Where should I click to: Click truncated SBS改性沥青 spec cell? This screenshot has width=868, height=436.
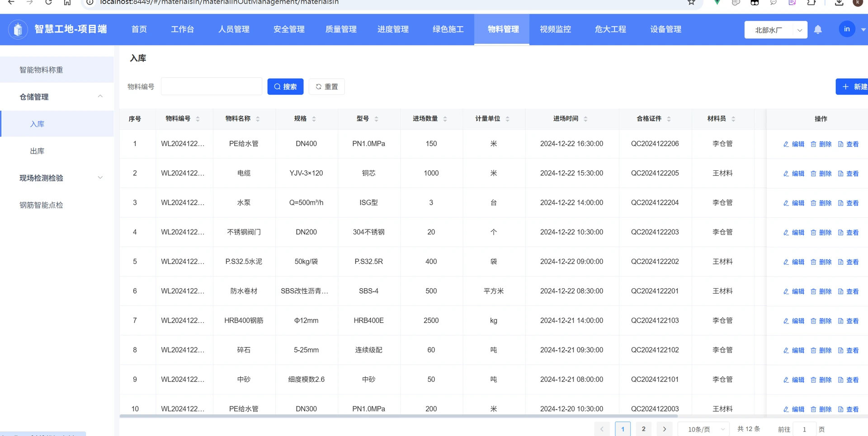click(305, 291)
